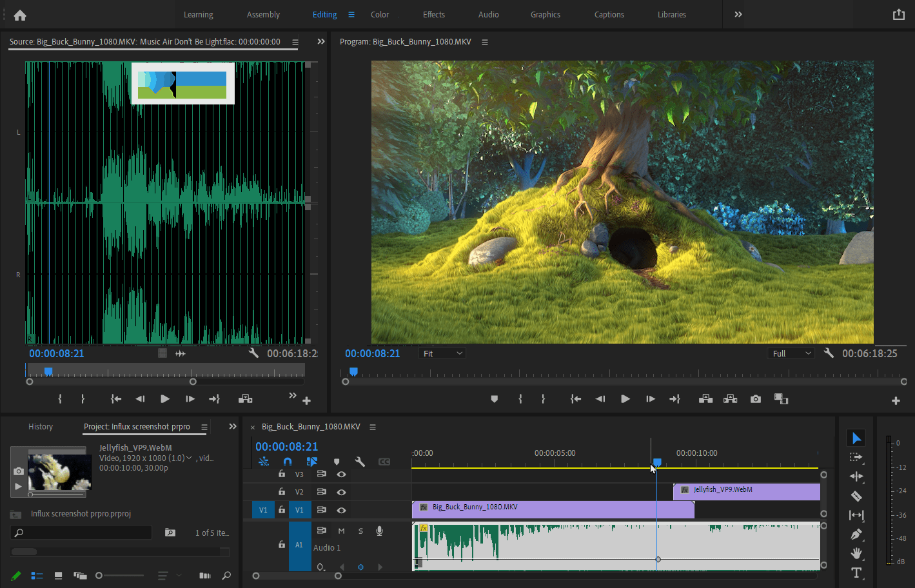The width and height of the screenshot is (915, 588).
Task: Select the Hand tool
Action: (x=856, y=553)
